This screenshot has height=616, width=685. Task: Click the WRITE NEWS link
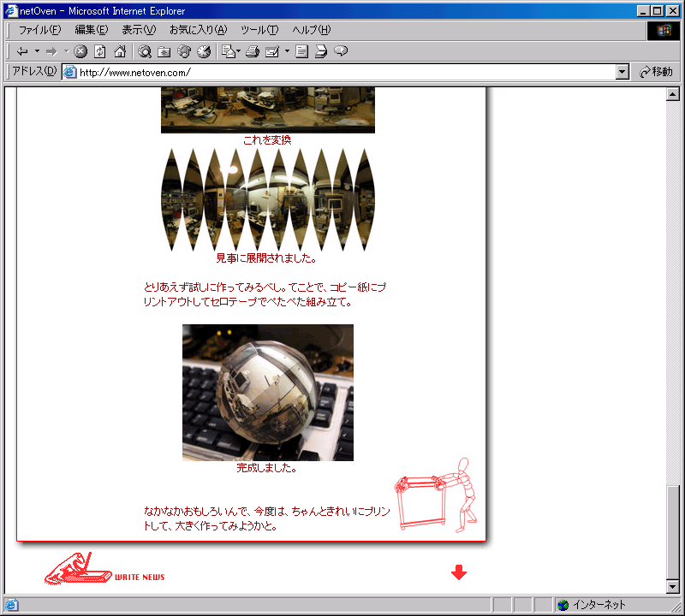point(140,577)
